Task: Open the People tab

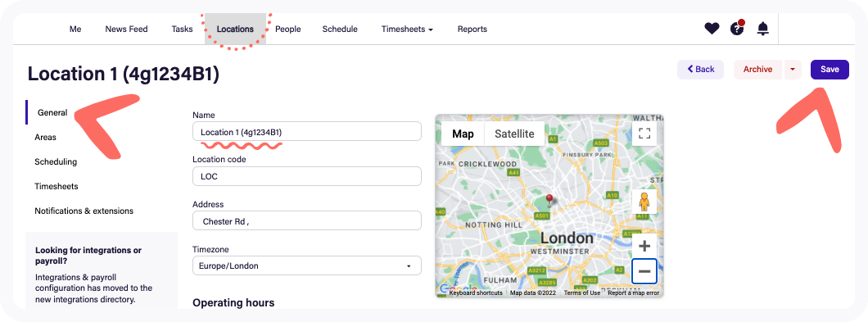Action: pyautogui.click(x=288, y=29)
